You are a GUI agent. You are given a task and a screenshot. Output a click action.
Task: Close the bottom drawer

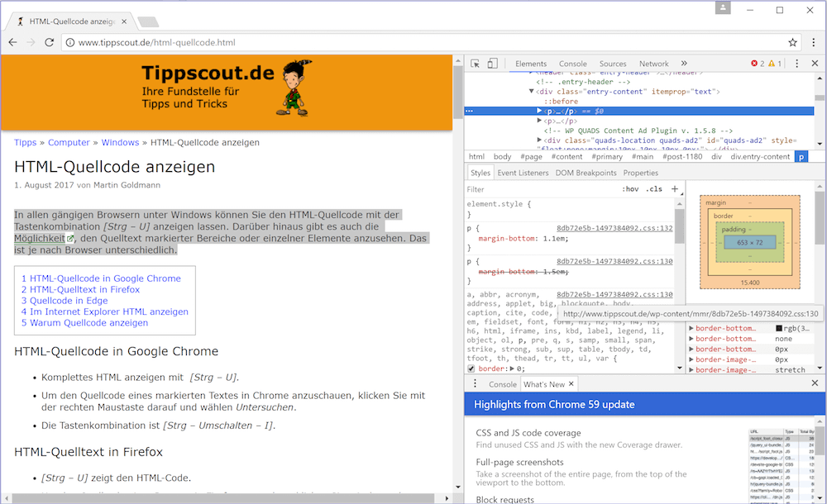click(815, 383)
